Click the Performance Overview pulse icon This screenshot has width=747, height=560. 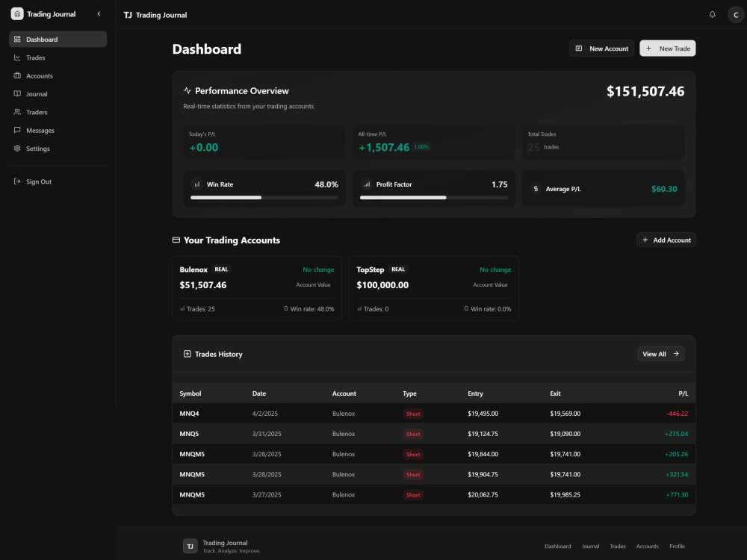[187, 90]
